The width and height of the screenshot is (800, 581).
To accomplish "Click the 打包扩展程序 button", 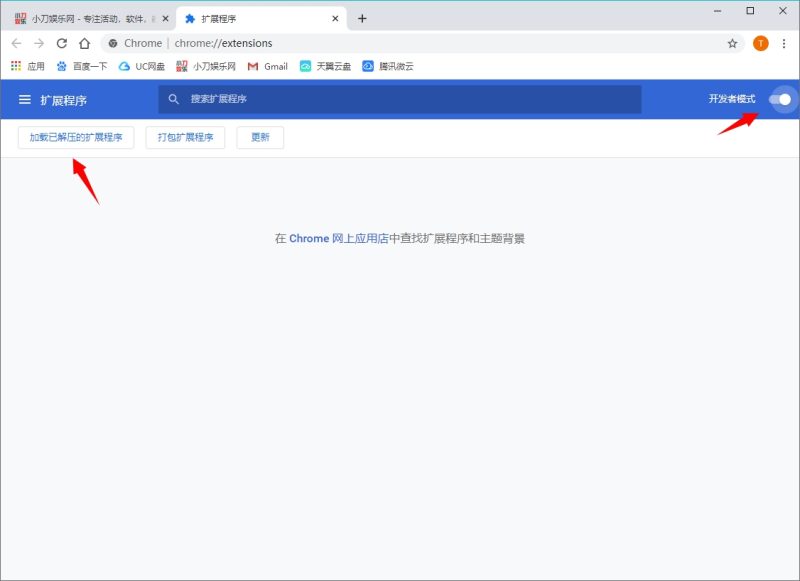I will pyautogui.click(x=183, y=137).
